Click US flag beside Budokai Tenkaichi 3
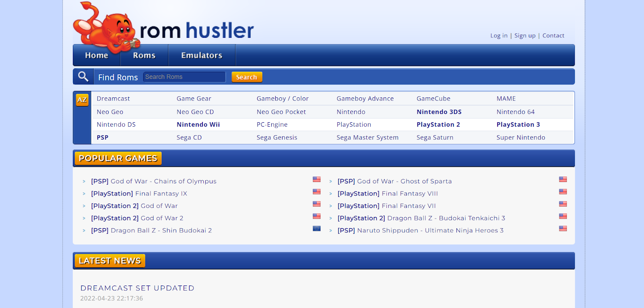This screenshot has width=644, height=308. (563, 216)
